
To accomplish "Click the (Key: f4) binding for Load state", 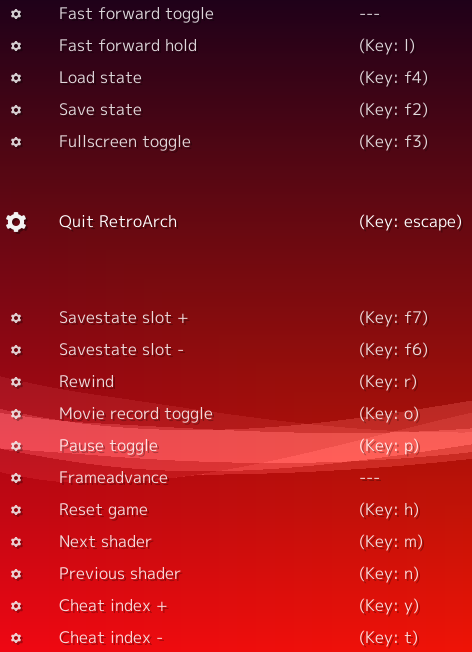I will 393,78.
